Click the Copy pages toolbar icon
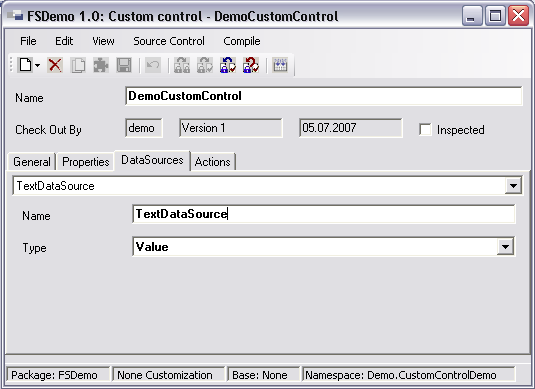Screen dimensions: 535x389 click(78, 65)
